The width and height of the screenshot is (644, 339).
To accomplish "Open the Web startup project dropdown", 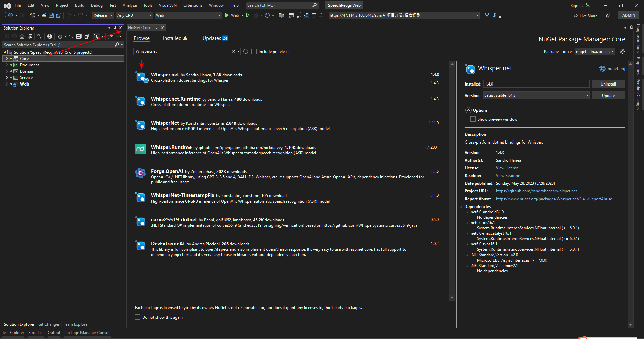I will point(189,15).
